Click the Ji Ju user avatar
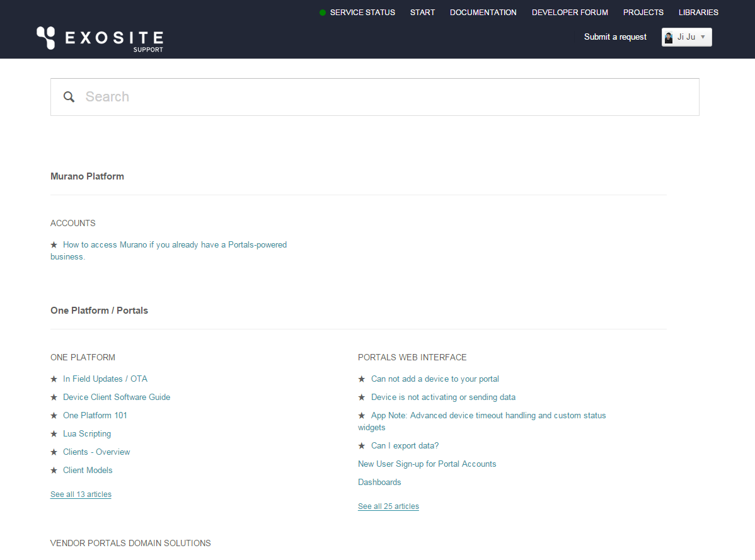 (668, 37)
